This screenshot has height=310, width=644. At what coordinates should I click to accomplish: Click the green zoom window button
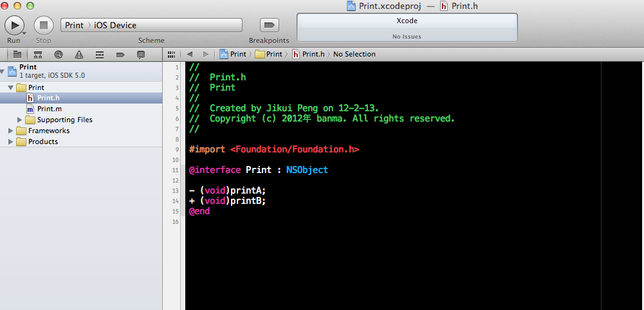[30, 6]
